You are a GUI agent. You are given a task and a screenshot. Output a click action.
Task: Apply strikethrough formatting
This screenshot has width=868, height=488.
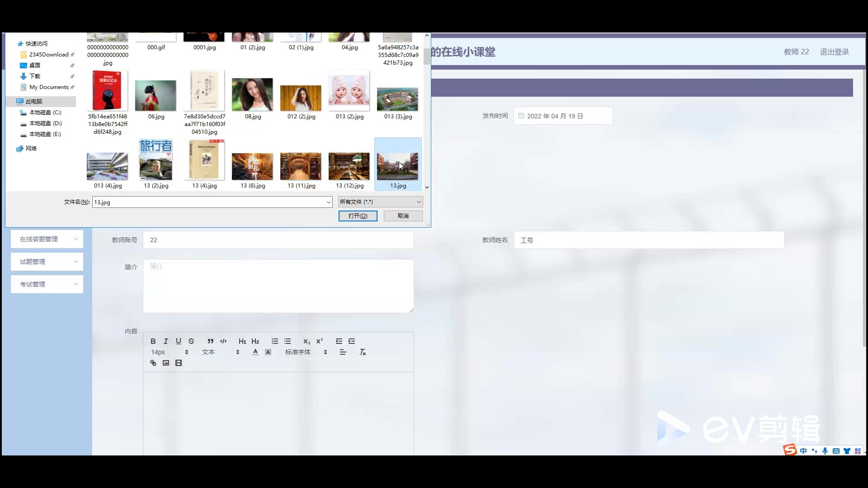click(191, 341)
